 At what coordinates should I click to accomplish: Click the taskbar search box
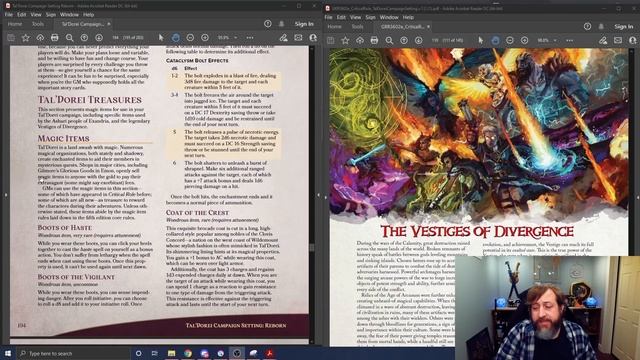73,353
